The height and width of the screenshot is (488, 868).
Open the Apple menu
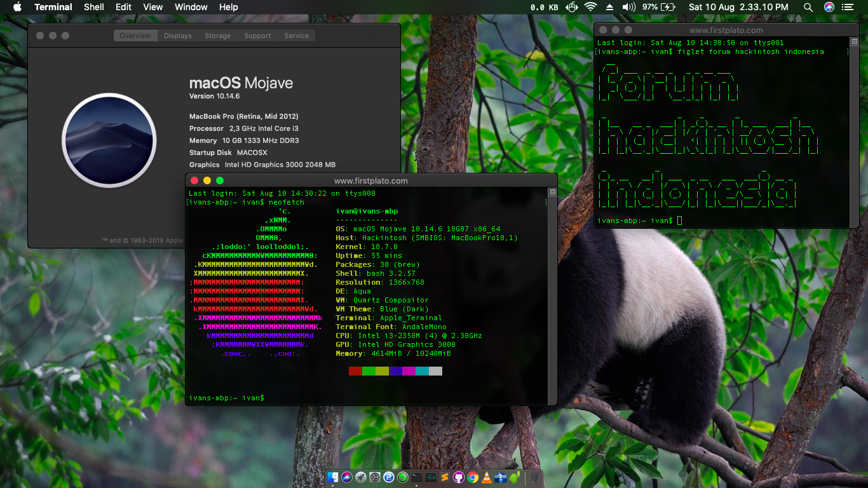[17, 7]
